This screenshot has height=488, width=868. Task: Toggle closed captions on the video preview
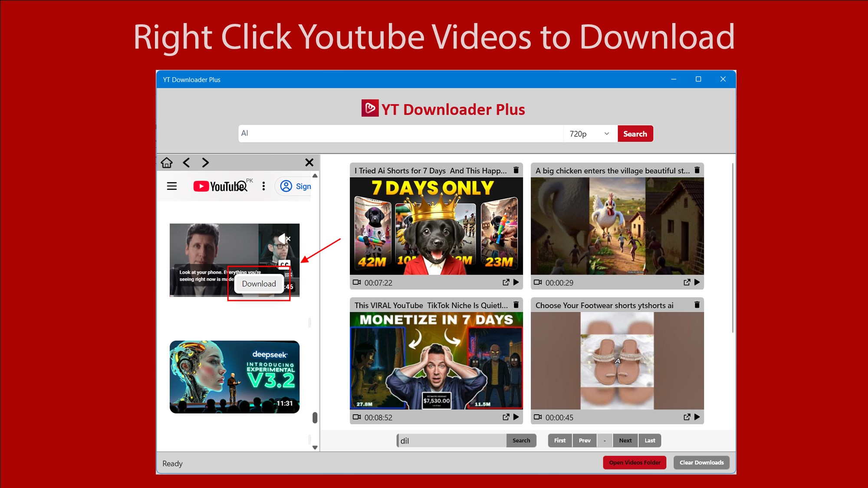click(284, 264)
